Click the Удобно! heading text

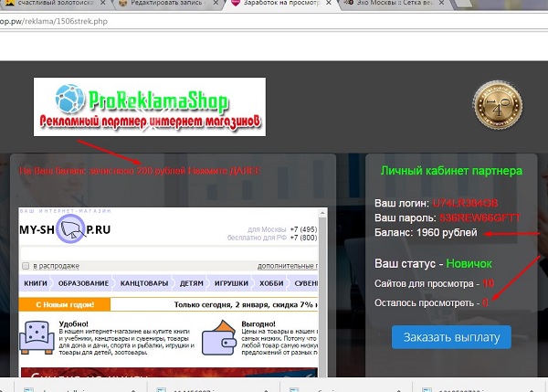point(74,323)
